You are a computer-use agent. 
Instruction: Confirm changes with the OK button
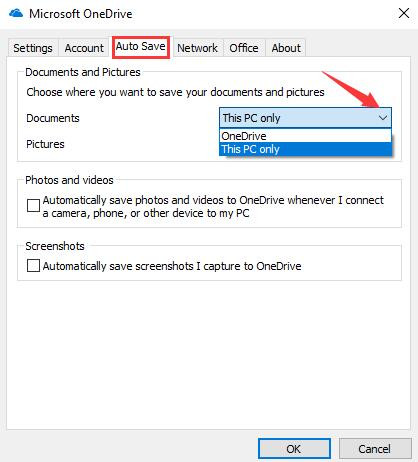(x=294, y=449)
